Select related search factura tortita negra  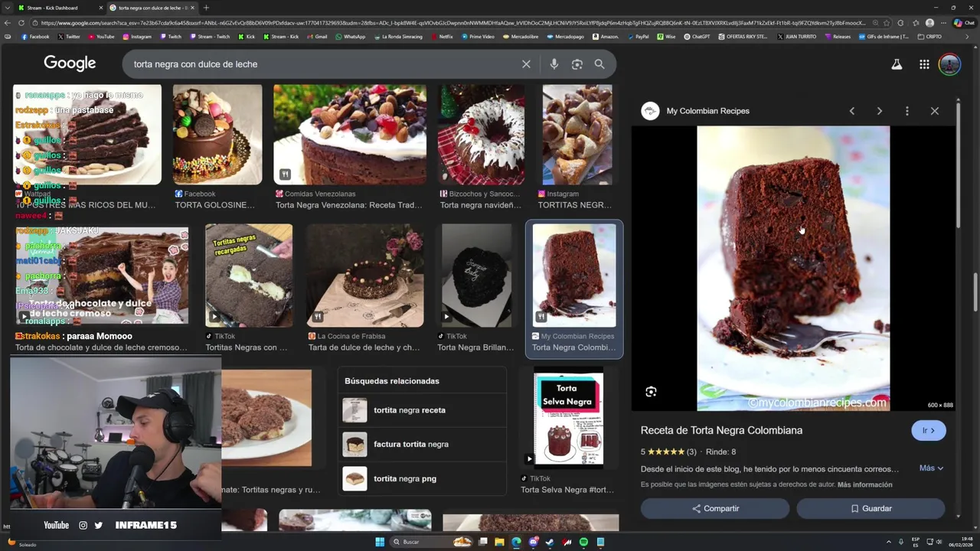[422, 444]
